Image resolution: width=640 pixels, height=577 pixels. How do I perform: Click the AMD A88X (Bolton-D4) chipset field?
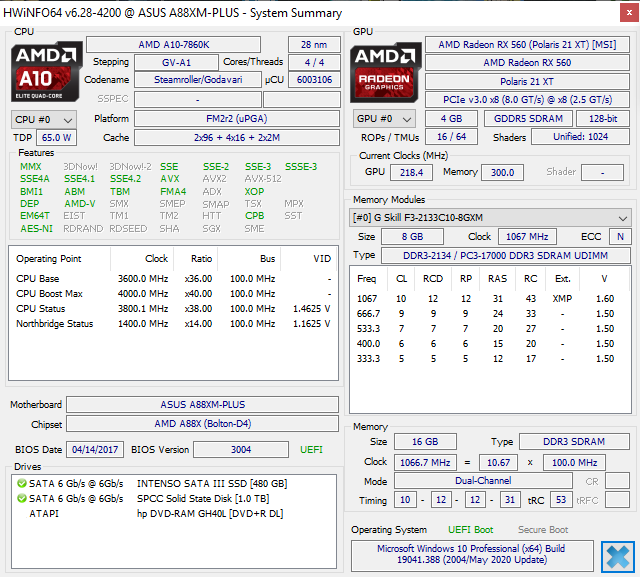point(202,424)
